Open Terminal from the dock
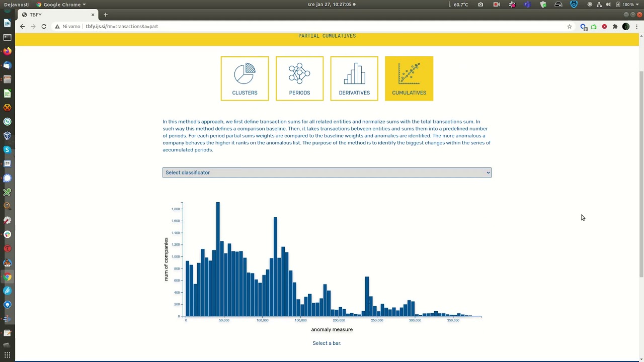This screenshot has width=644, height=362. coord(7,37)
